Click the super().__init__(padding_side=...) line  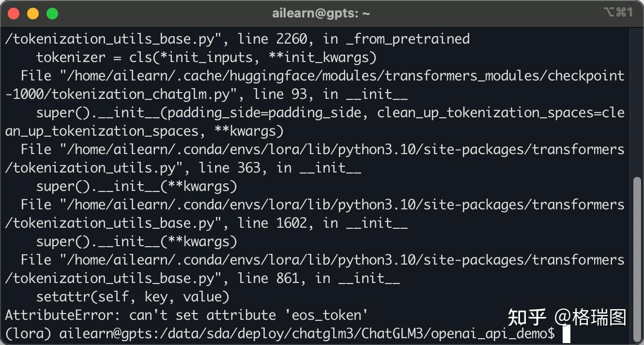[x=315, y=122]
